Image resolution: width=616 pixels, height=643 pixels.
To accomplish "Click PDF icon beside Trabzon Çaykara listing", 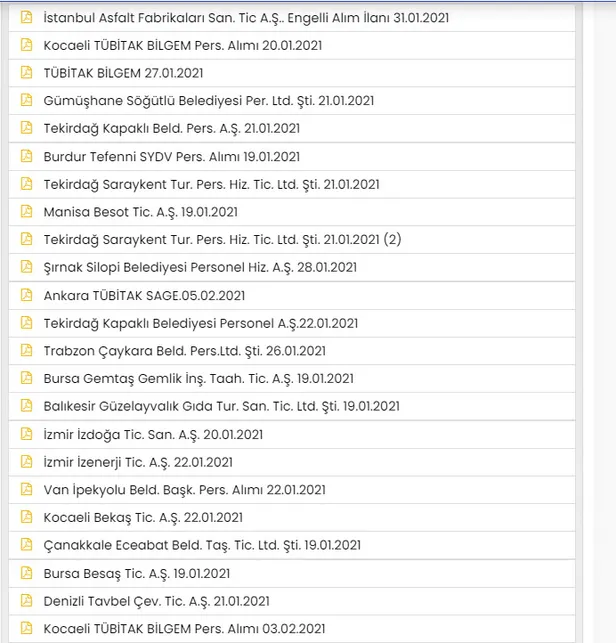I will click(26, 351).
